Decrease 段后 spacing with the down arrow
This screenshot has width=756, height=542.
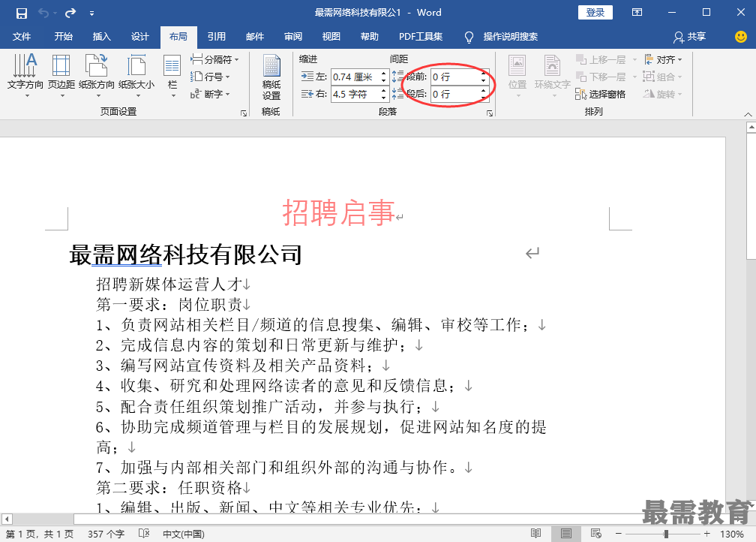[x=484, y=98]
